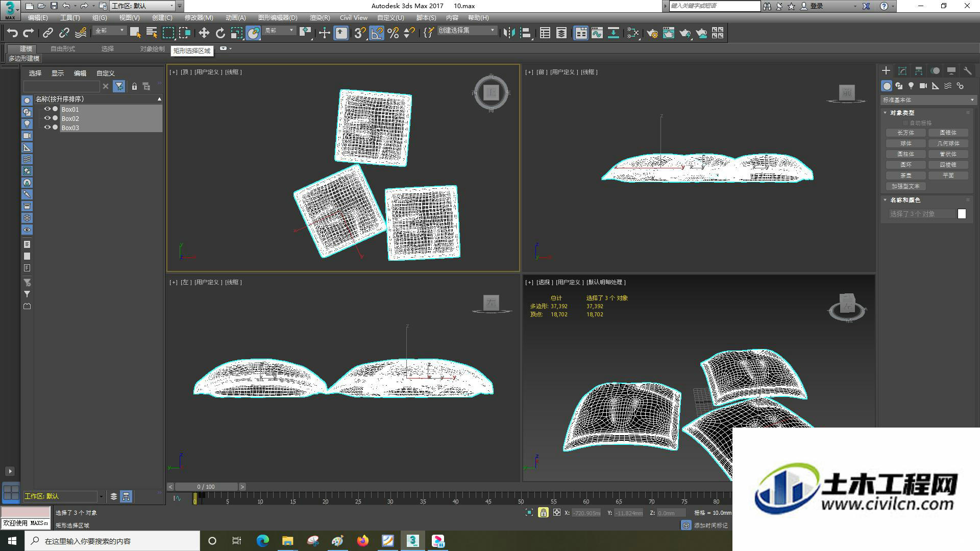Toggle the Scene Explorer icon
The image size is (980, 551).
[545, 33]
